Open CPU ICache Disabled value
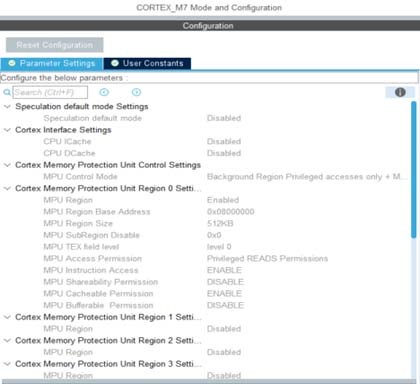 [224, 142]
